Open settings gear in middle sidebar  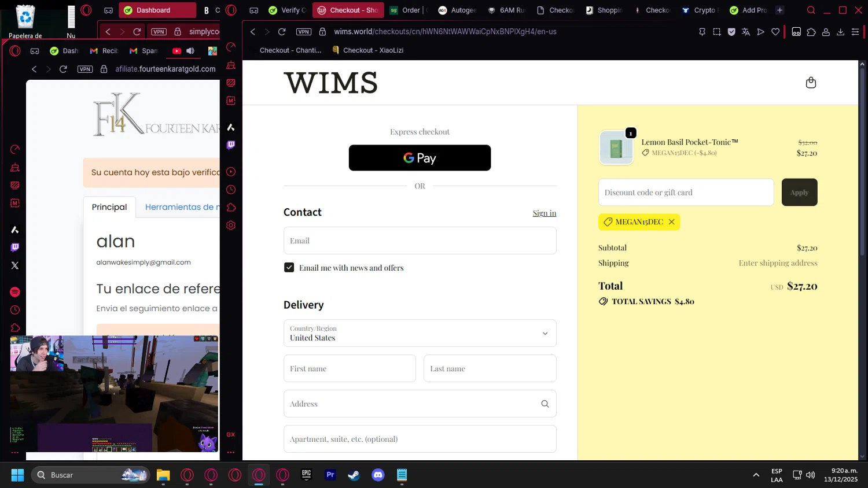coord(231,225)
